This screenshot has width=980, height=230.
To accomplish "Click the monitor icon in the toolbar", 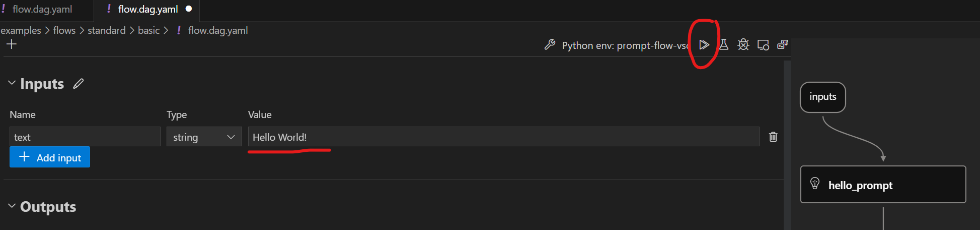I will click(763, 45).
